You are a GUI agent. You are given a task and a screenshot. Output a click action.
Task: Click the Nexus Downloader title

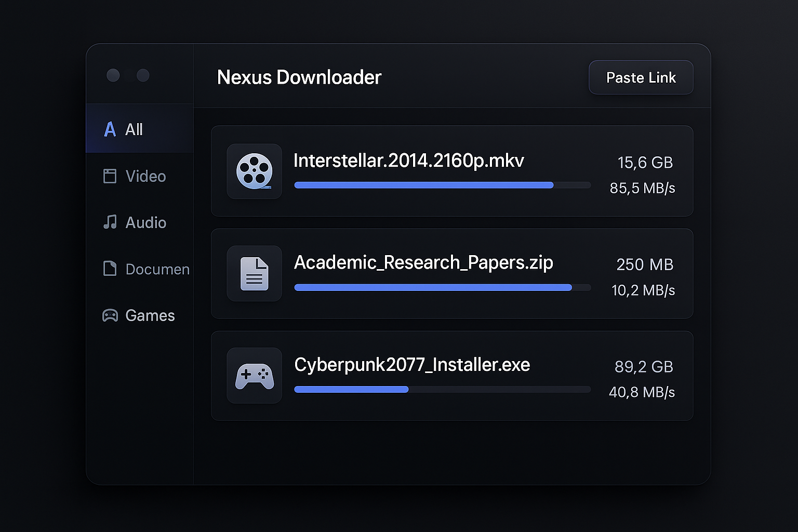299,77
